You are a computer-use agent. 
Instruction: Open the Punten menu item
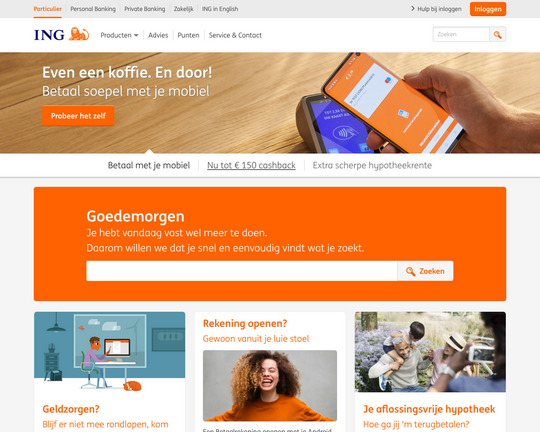(188, 35)
